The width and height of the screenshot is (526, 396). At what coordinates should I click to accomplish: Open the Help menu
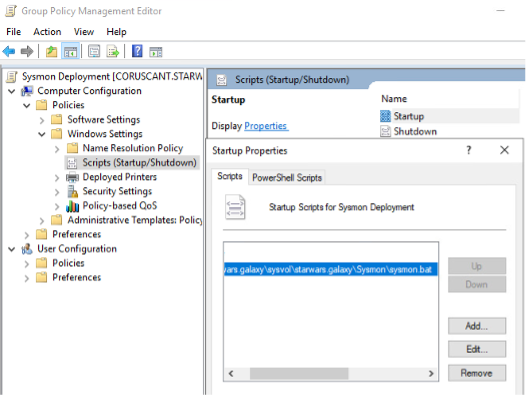[x=116, y=32]
